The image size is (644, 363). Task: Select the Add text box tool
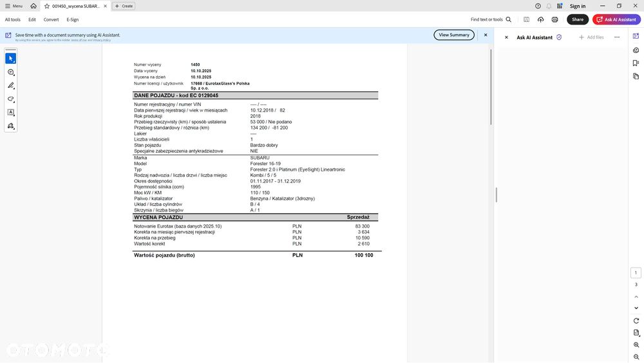(11, 112)
